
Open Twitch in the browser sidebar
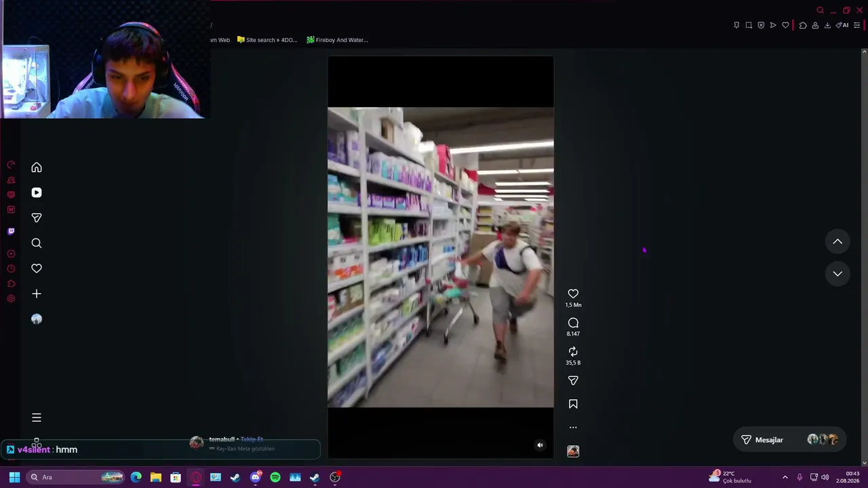[11, 231]
